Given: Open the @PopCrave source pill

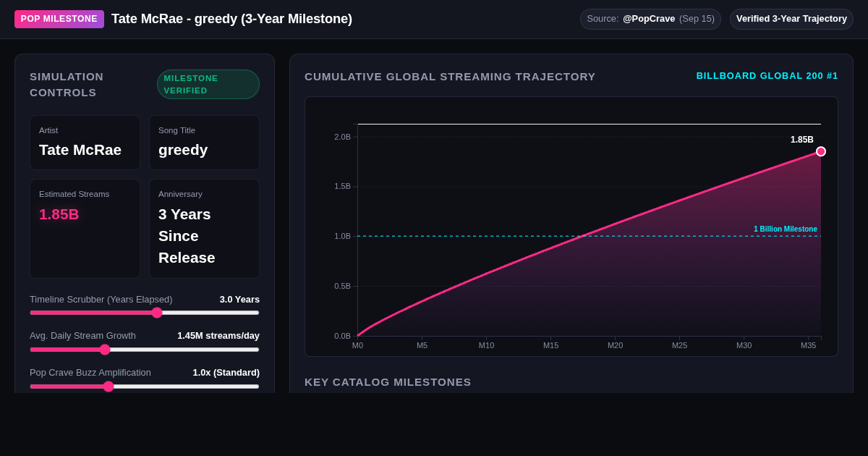Looking at the screenshot, I should click(x=650, y=19).
